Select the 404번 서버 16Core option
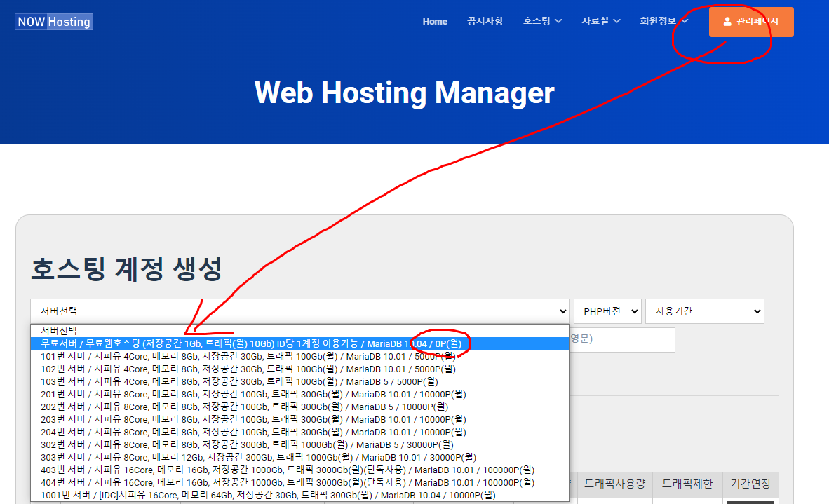829x504 pixels. pos(287,482)
